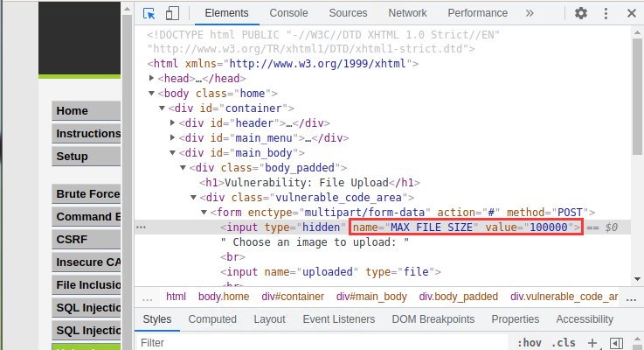
Task: Click the Elements panel scroll down arrow
Action: (x=637, y=279)
